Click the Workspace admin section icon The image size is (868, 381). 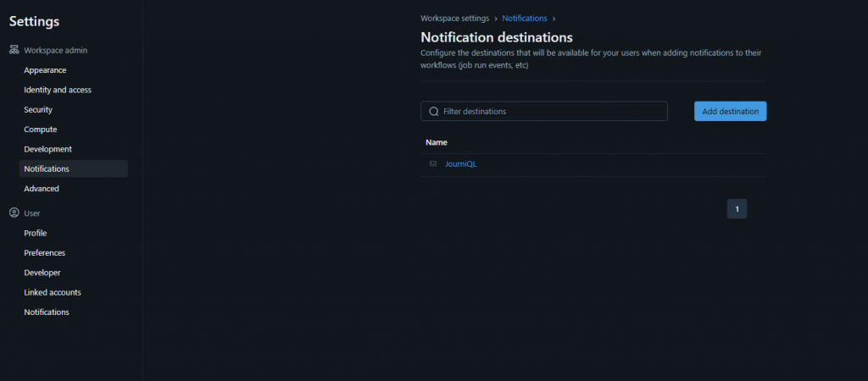pos(14,51)
